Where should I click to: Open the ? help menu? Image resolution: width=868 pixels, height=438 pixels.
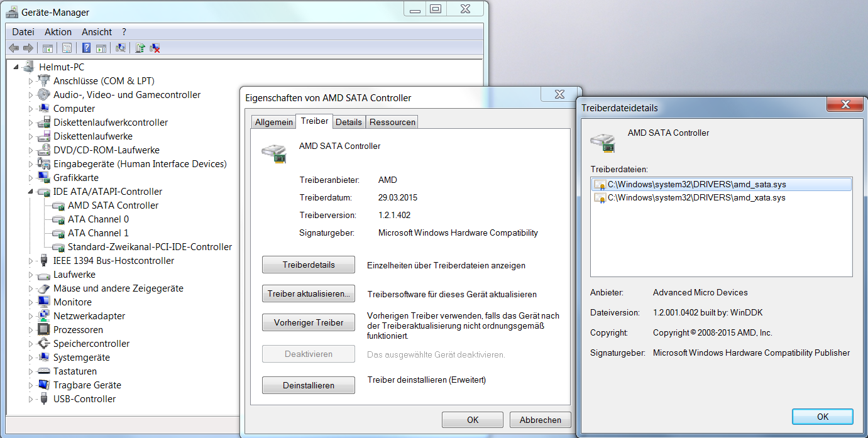[124, 31]
